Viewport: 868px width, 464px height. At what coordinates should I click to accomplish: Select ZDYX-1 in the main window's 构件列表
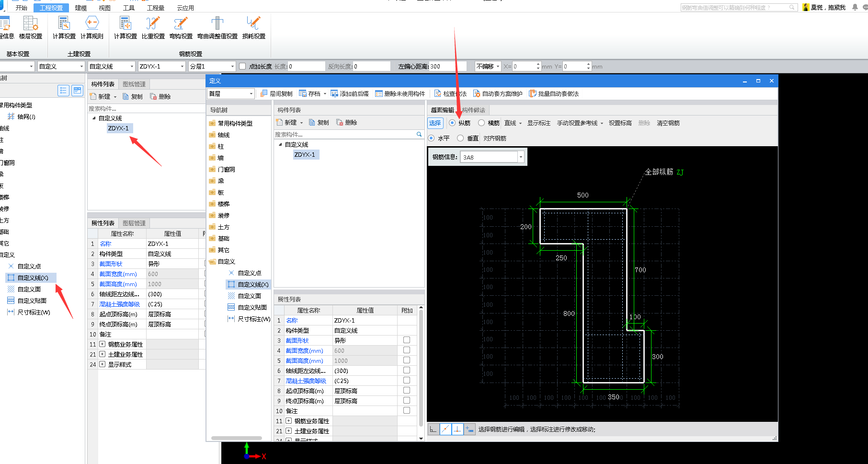pyautogui.click(x=118, y=128)
